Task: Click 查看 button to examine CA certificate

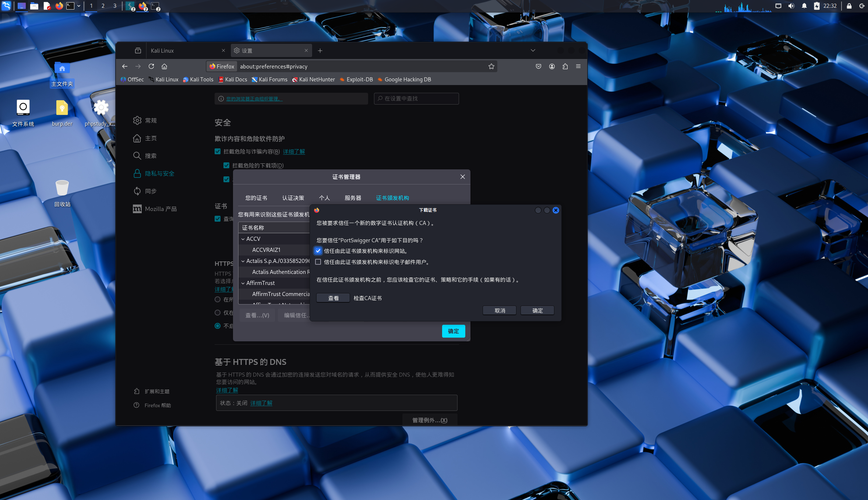Action: [x=333, y=298]
